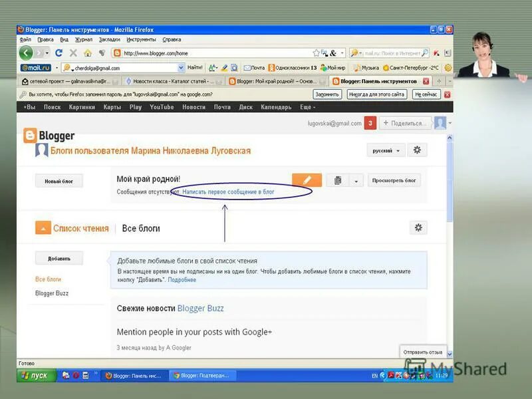The image size is (532, 399).
Task: Click the Почта mail.ru toolbar icon
Action: [254, 68]
